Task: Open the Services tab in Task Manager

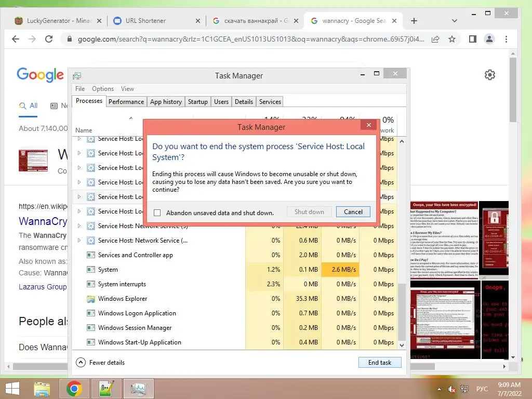Action: tap(270, 102)
